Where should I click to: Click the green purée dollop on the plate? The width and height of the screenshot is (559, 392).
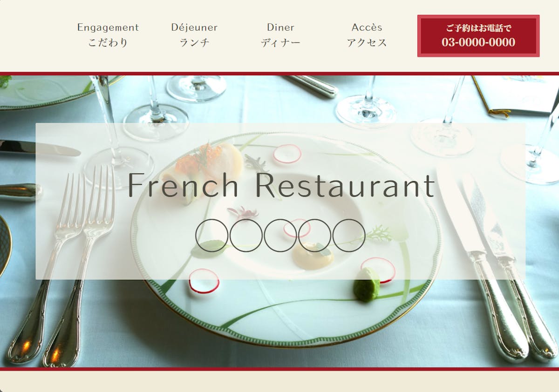366,284
